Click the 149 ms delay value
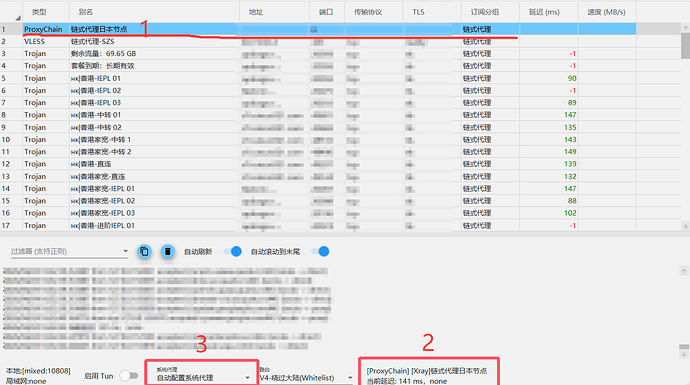 [x=570, y=152]
